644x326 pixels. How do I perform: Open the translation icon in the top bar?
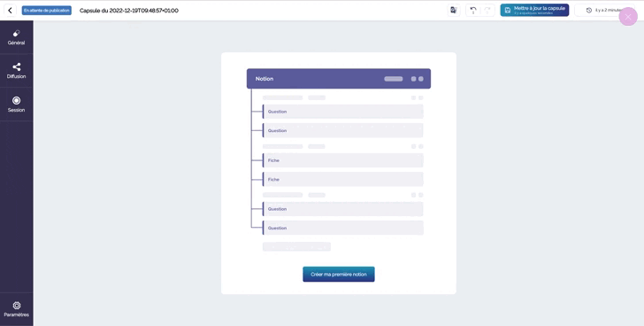click(x=454, y=11)
